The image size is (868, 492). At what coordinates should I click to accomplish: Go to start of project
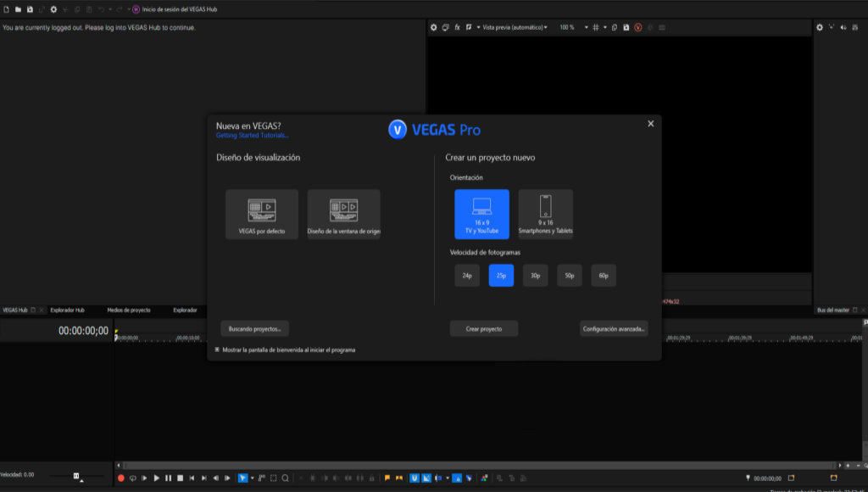pyautogui.click(x=192, y=478)
